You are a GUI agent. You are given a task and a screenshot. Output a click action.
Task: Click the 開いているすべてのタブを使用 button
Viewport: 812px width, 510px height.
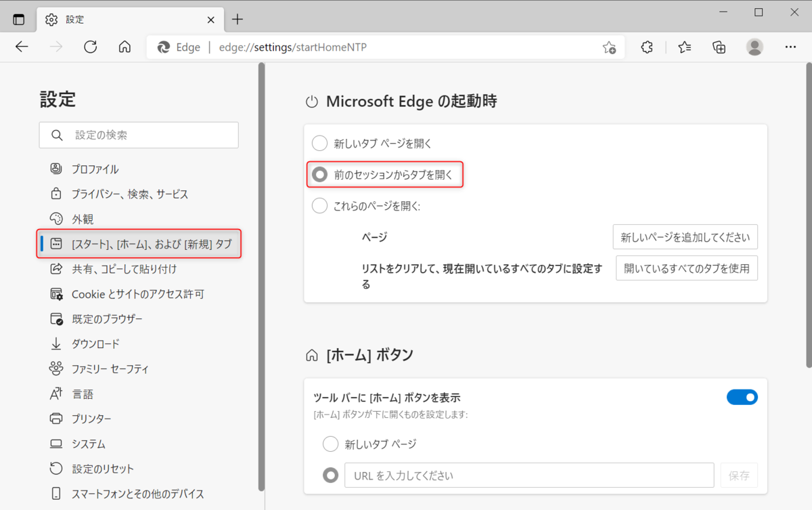coord(686,268)
